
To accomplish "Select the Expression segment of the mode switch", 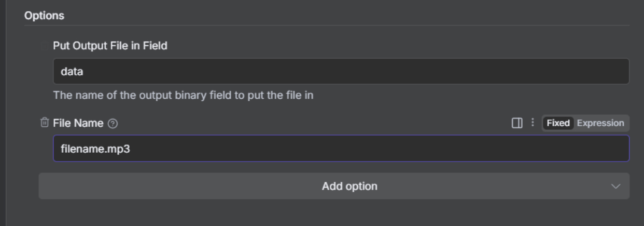I will [x=600, y=123].
